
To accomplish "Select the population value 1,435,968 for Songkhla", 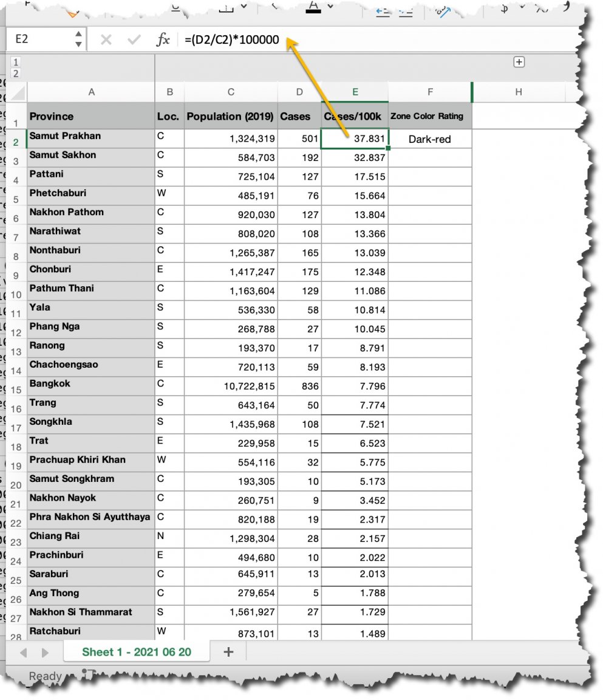I will coord(231,424).
